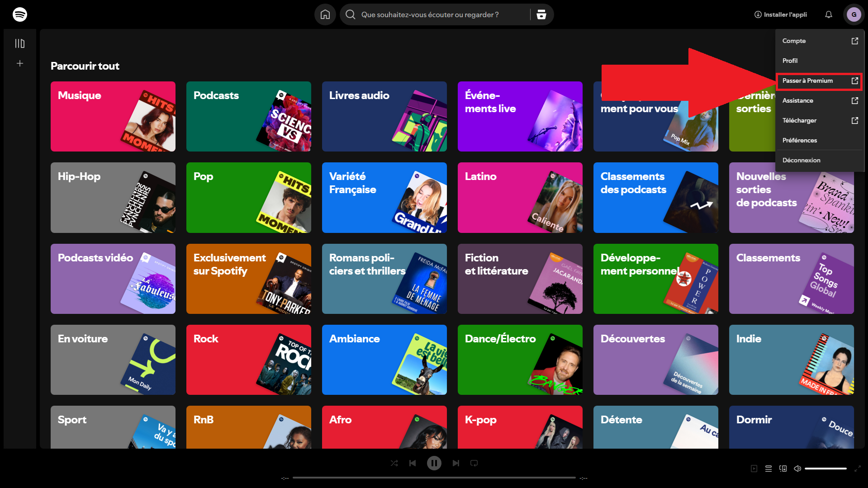Choose Déconnexion from the menu
Image resolution: width=868 pixels, height=488 pixels.
(x=801, y=160)
